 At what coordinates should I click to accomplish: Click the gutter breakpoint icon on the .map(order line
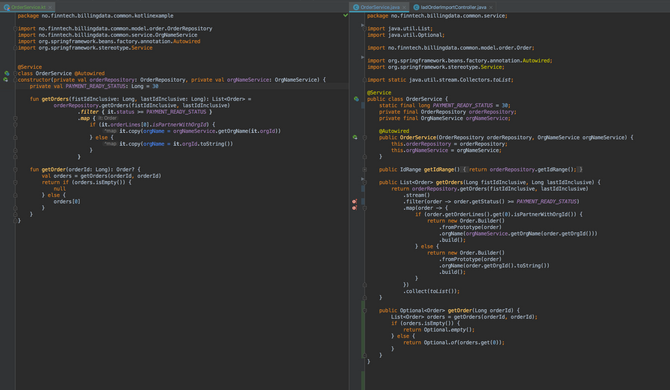(x=354, y=208)
